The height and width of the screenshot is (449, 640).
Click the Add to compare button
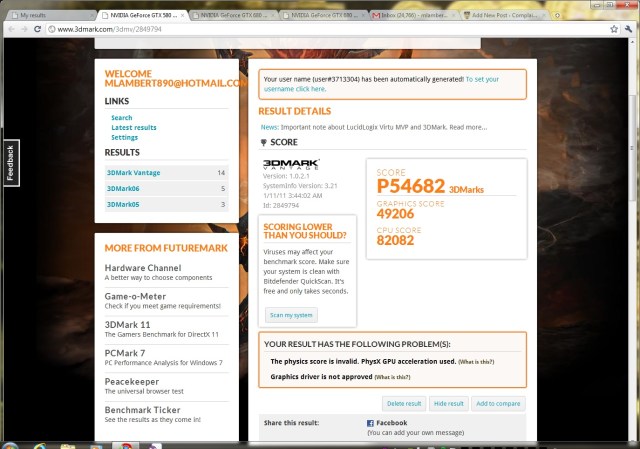click(x=498, y=403)
